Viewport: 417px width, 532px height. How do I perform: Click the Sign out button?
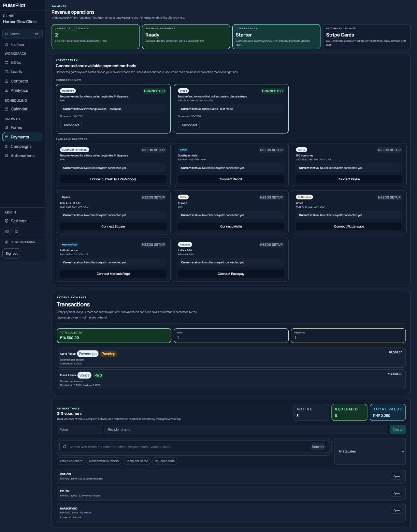coord(12,254)
